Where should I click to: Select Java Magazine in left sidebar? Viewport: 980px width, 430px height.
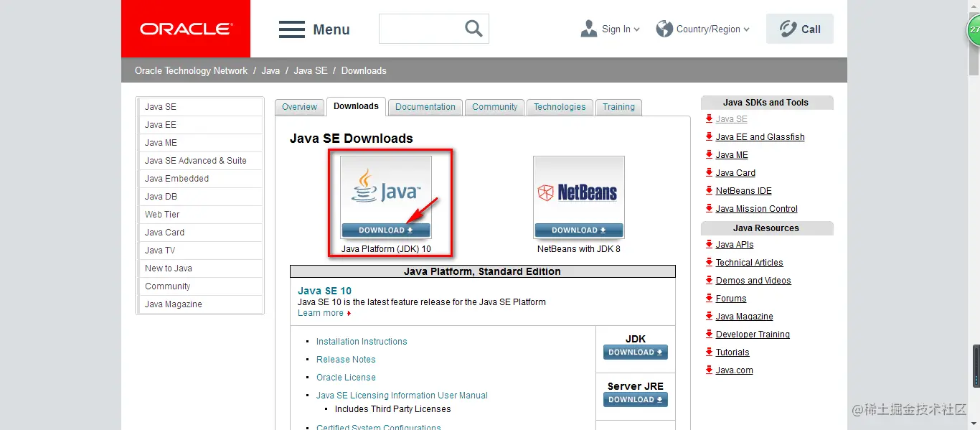tap(201, 304)
